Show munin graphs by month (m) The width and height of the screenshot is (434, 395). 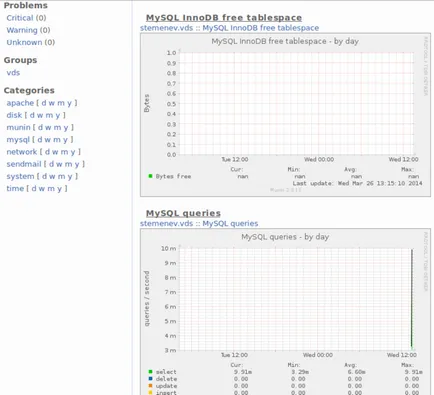pos(57,127)
